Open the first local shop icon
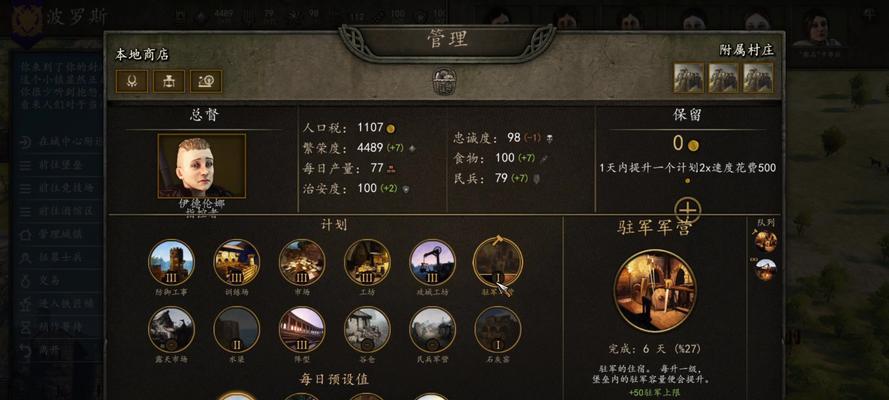Image resolution: width=889 pixels, height=400 pixels. pyautogui.click(x=132, y=81)
